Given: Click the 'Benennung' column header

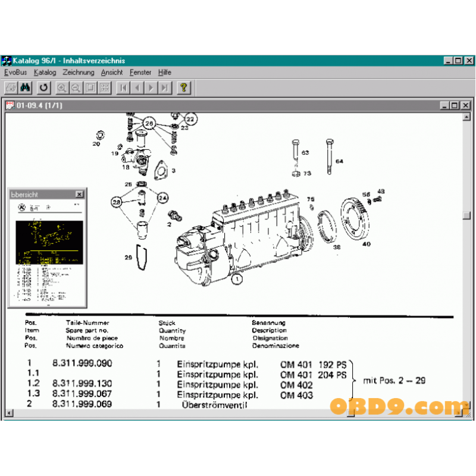Looking at the screenshot, I should pos(269,322).
